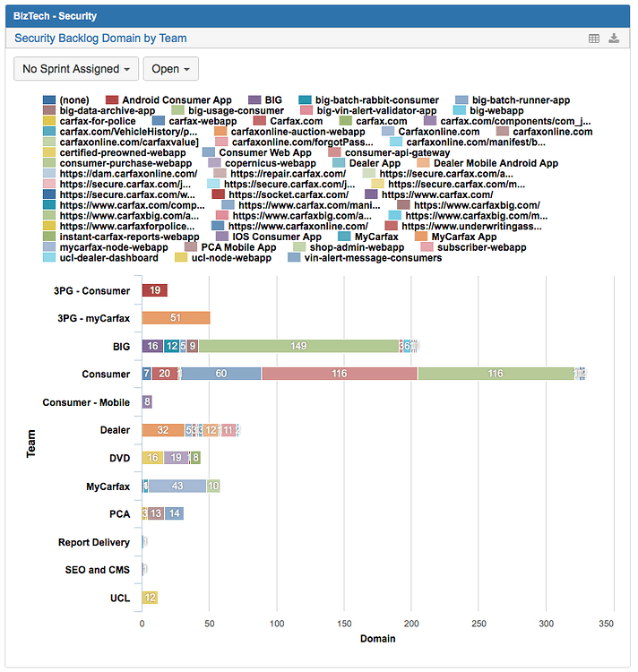Select the 51 bar for 3PG - myCarfax
Viewport: 638px width, 672px height.
176,318
